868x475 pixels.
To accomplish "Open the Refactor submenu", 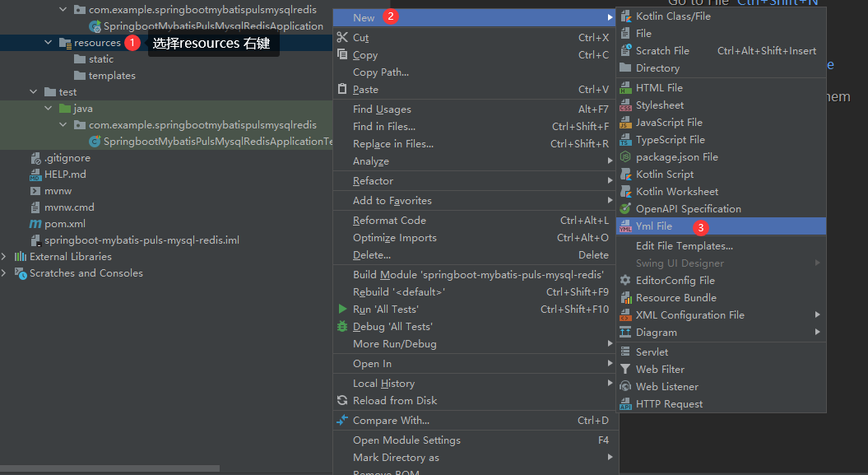I will pos(475,181).
